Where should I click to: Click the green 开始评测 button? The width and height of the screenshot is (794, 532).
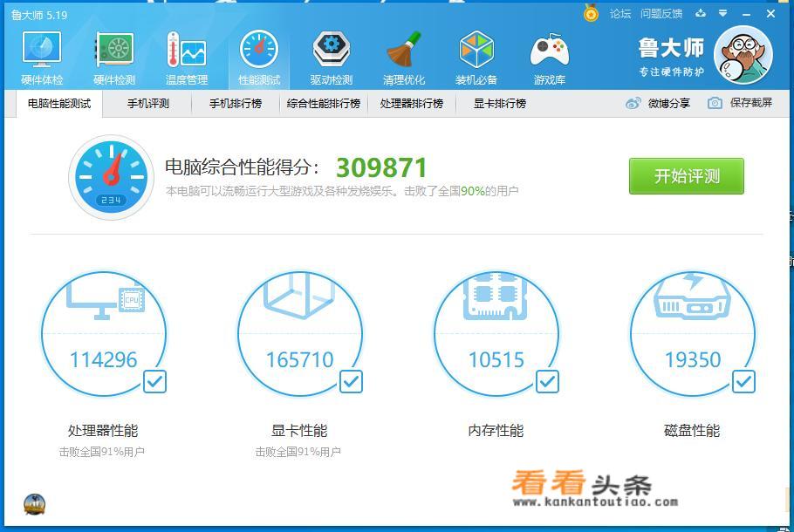click(687, 176)
